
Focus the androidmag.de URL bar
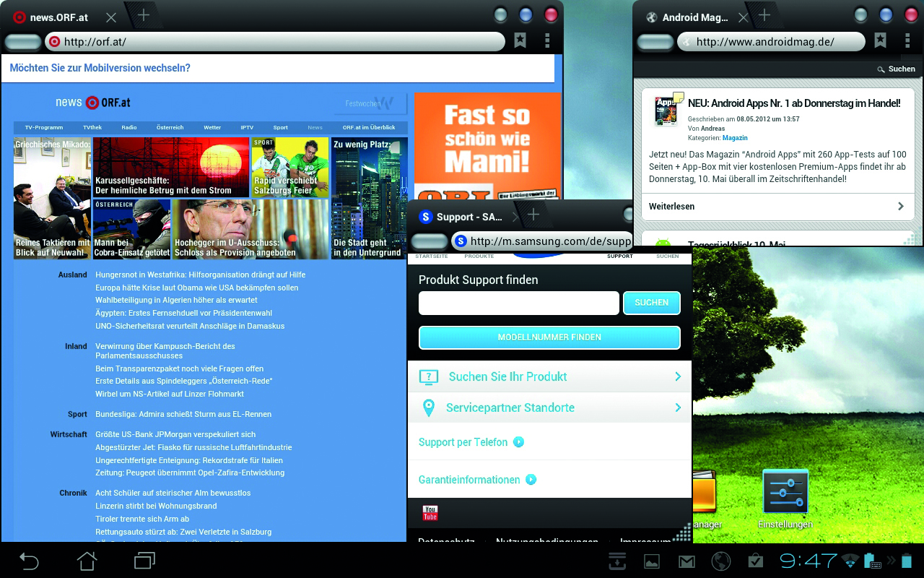[771, 41]
